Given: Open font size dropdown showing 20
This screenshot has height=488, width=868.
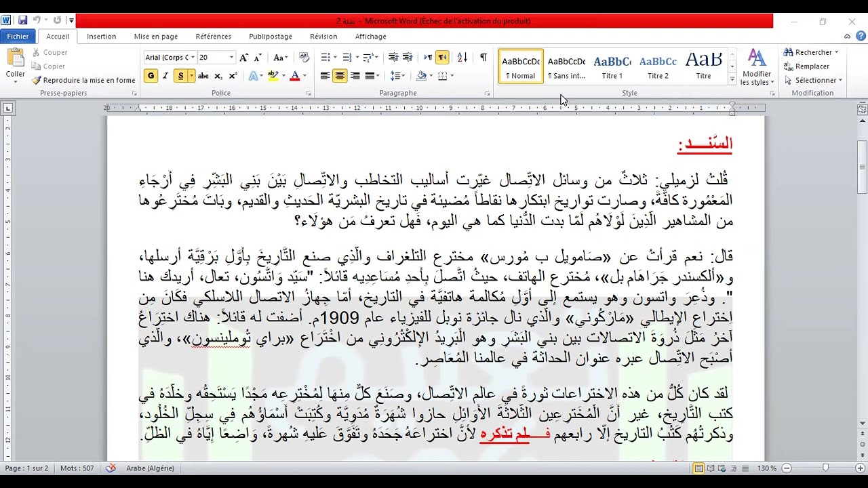Looking at the screenshot, I should click(231, 58).
